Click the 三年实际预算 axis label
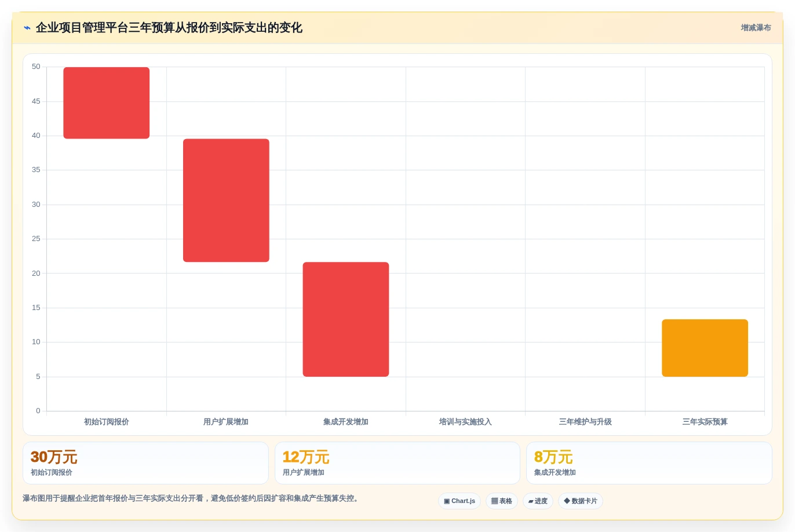The image size is (795, 532). click(x=705, y=422)
